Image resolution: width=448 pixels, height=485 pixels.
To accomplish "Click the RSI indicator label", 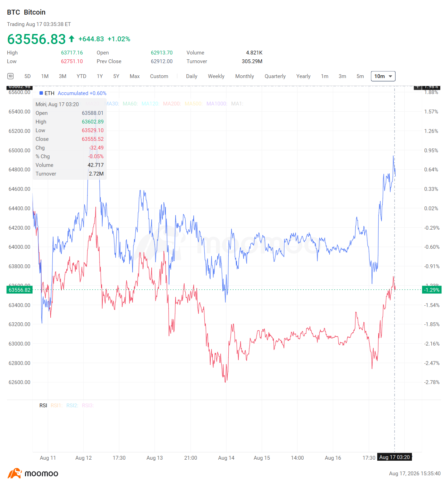I will coord(43,406).
